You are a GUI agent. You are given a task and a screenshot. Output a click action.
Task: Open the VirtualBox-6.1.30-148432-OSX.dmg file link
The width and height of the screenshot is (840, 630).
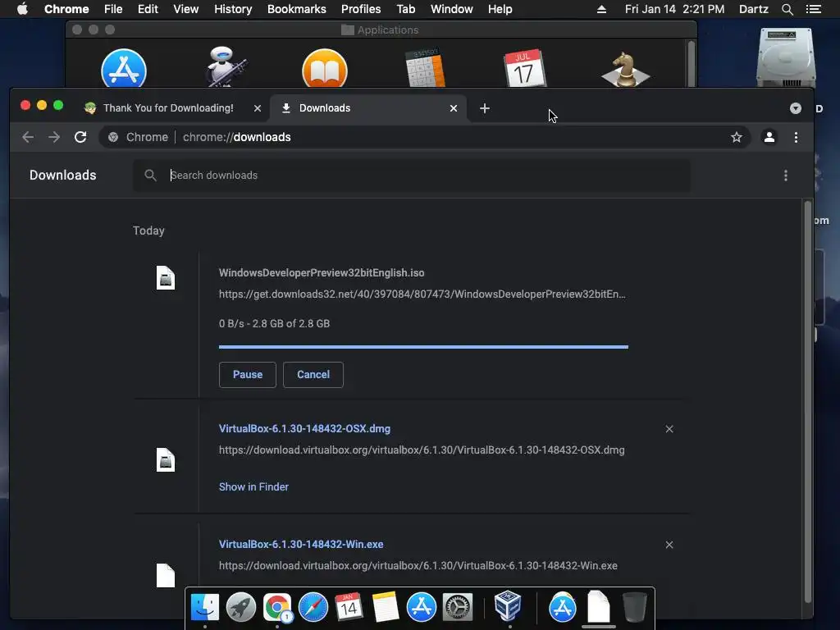click(304, 428)
